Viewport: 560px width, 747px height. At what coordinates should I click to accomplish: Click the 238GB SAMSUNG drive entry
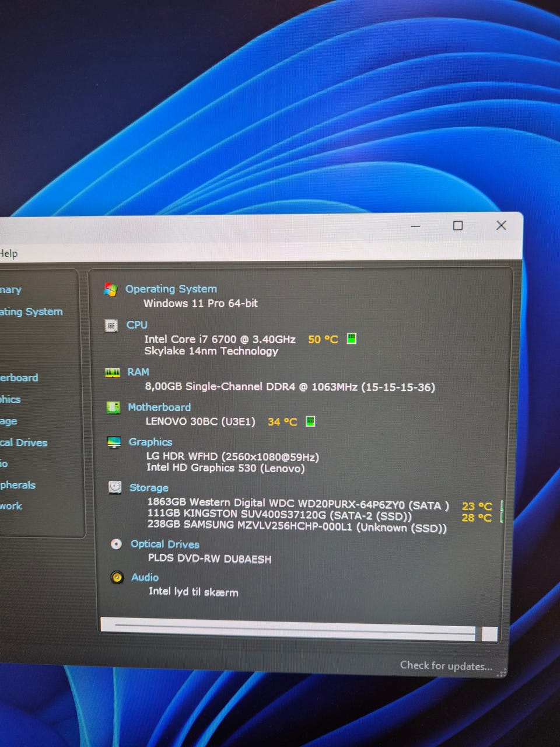[x=297, y=526]
